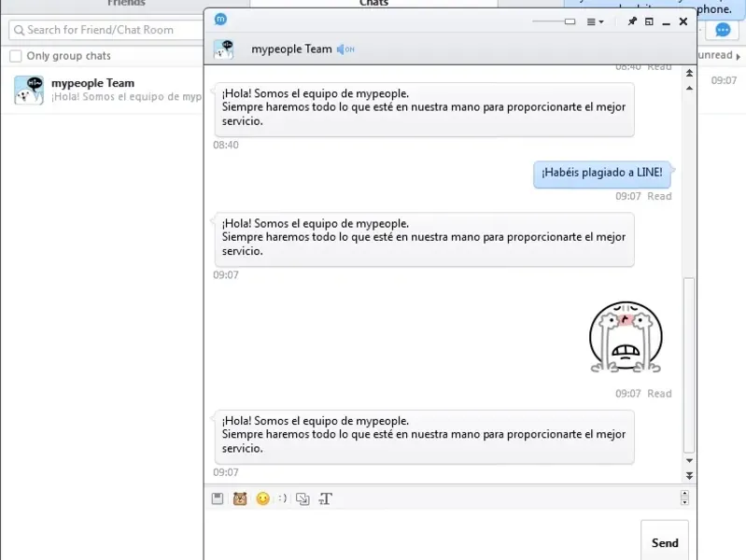This screenshot has height=560, width=746.
Task: Pin the chat window on top
Action: click(632, 21)
